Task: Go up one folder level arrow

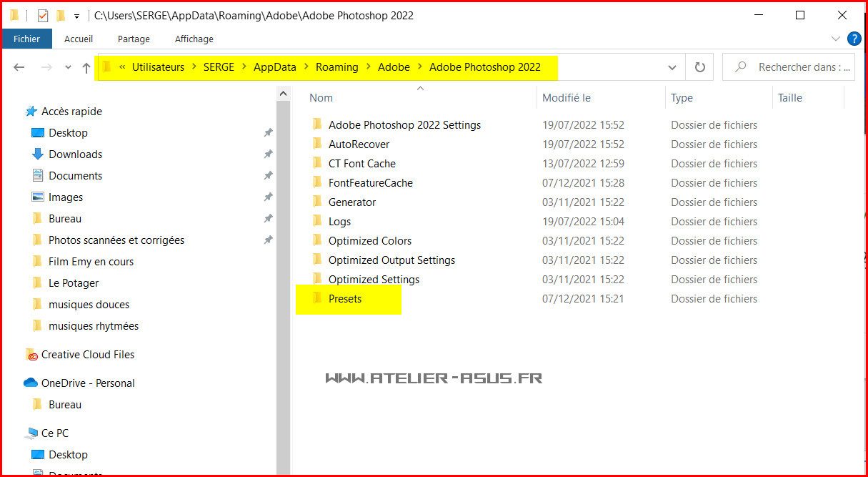Action: 86,67
